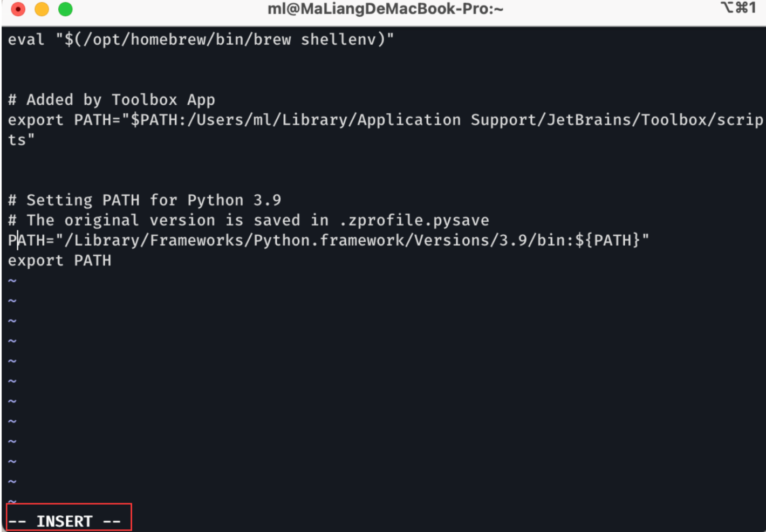Click the .zprofile.pysave filename text
766x532 pixels.
414,220
